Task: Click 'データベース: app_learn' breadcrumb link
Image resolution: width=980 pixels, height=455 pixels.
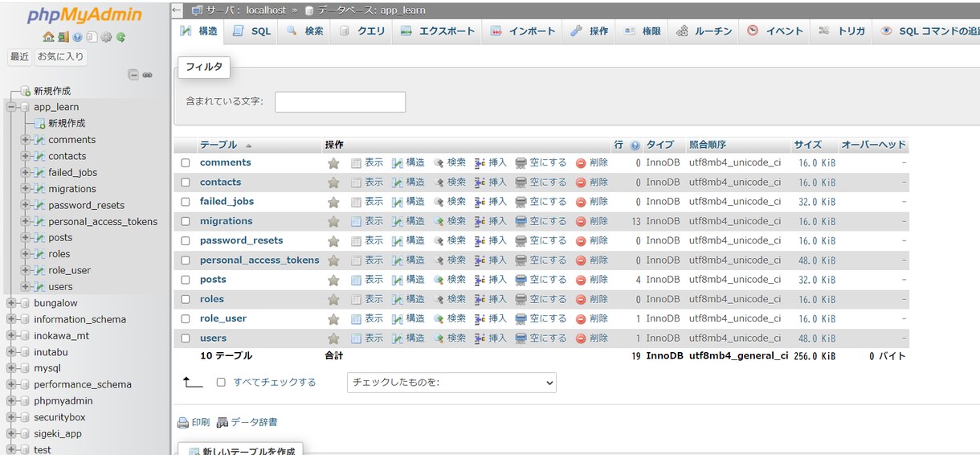Action: 371,10
